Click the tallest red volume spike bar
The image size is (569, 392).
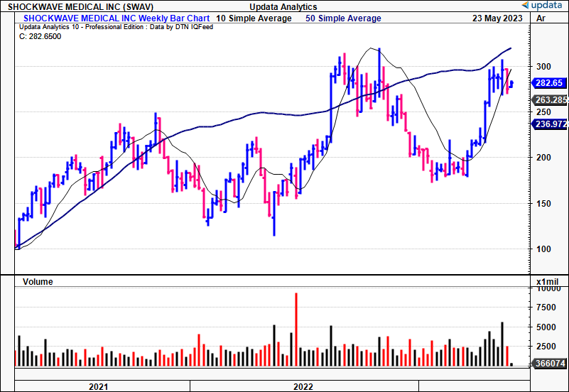pos(296,330)
